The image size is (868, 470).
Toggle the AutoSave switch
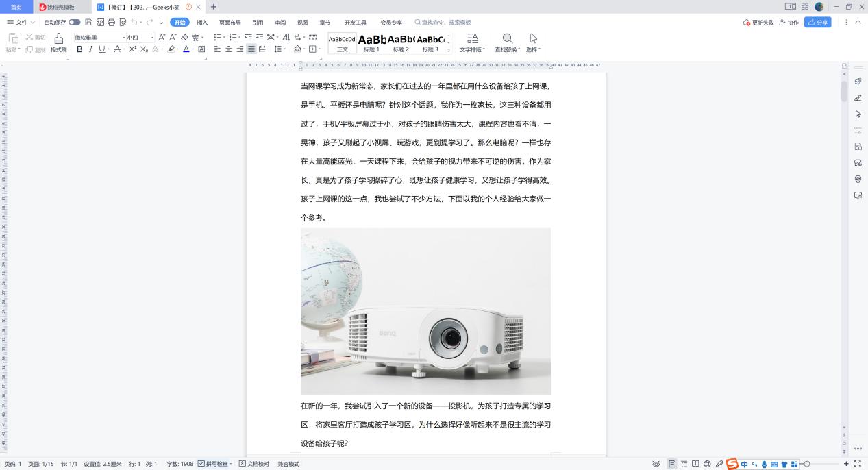point(75,22)
